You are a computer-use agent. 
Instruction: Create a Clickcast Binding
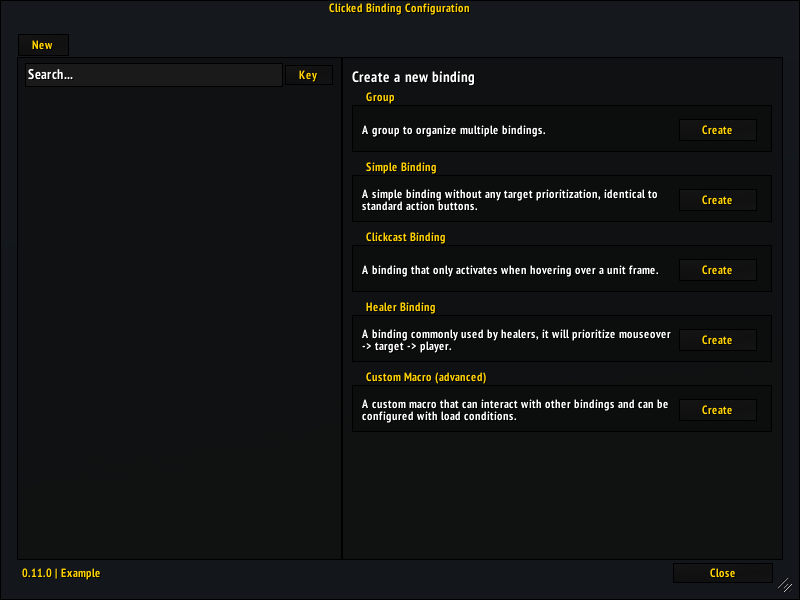(x=717, y=270)
